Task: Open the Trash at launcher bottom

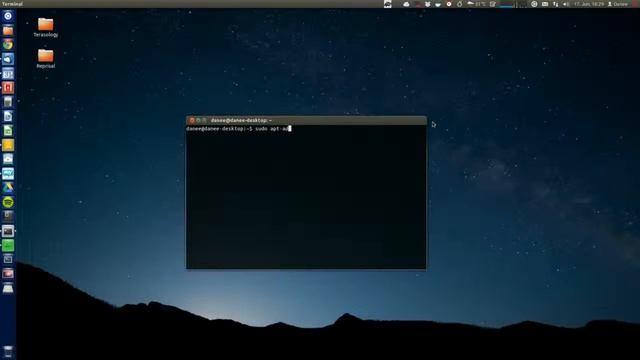Action: point(8,352)
